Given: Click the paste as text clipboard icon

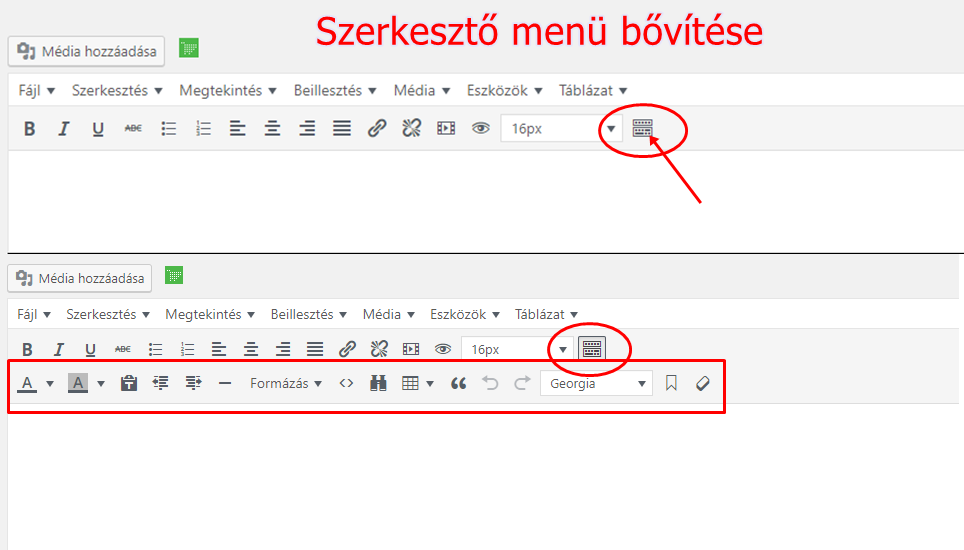Looking at the screenshot, I should coord(128,383).
